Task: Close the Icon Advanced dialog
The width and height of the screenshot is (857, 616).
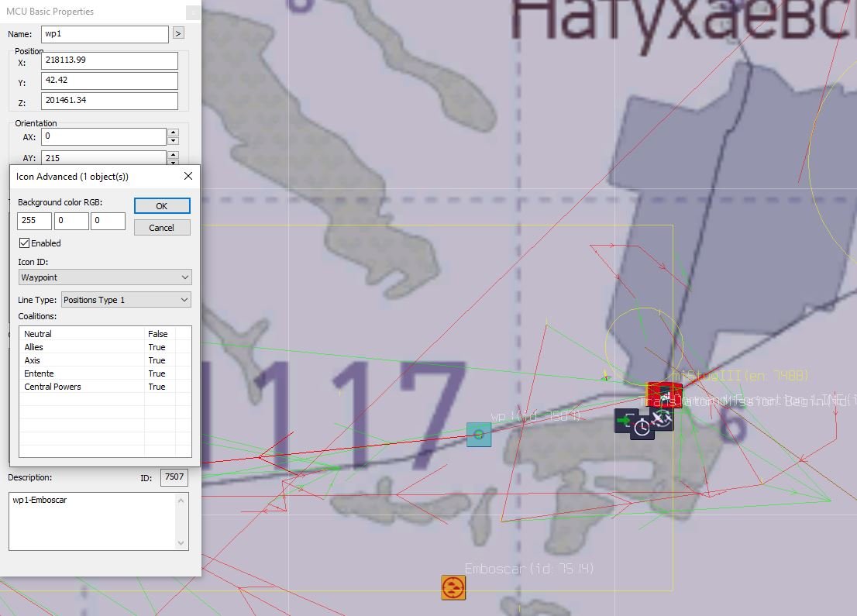Action: coord(188,176)
